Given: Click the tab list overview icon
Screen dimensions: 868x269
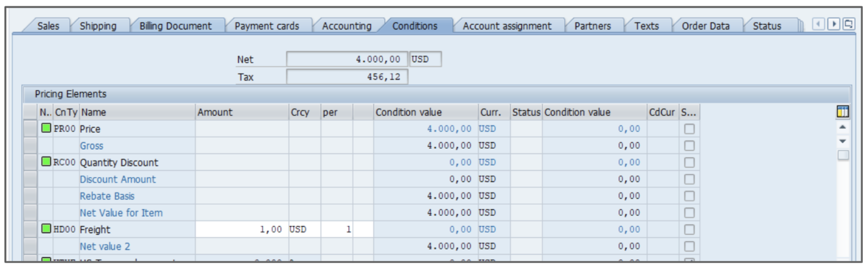Looking at the screenshot, I should point(848,24).
